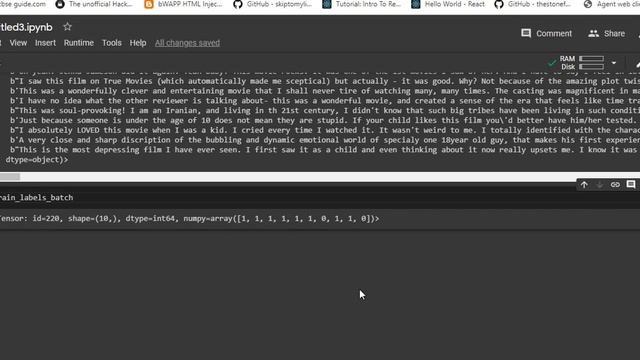Viewport: 640px width, 360px height.
Task: Open the Tutorial: Intro To Re... bookmark
Action: pos(362,4)
